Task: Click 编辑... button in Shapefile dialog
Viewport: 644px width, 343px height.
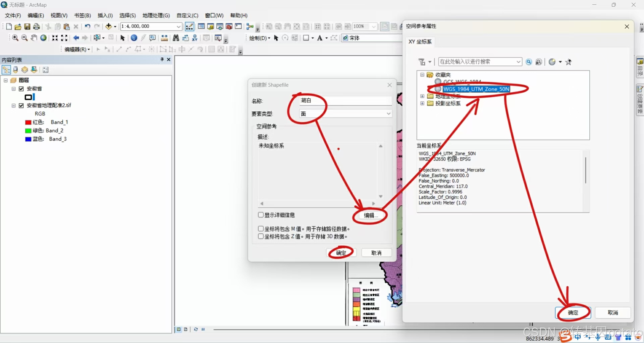Action: (x=371, y=215)
